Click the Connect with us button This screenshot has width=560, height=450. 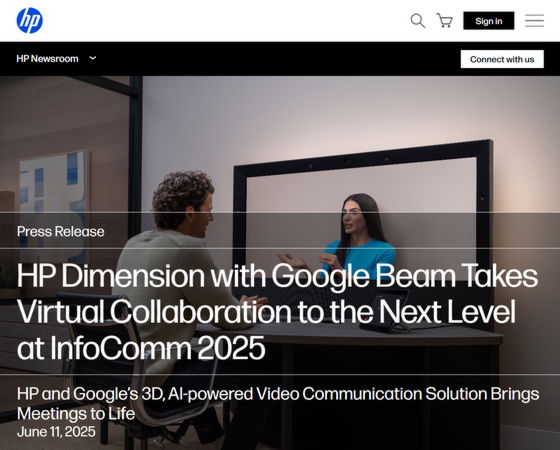pyautogui.click(x=502, y=59)
